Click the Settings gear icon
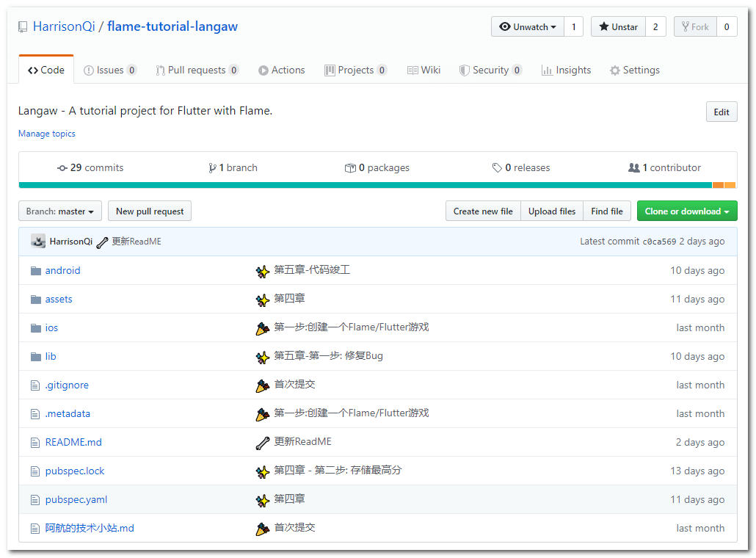 pyautogui.click(x=614, y=70)
